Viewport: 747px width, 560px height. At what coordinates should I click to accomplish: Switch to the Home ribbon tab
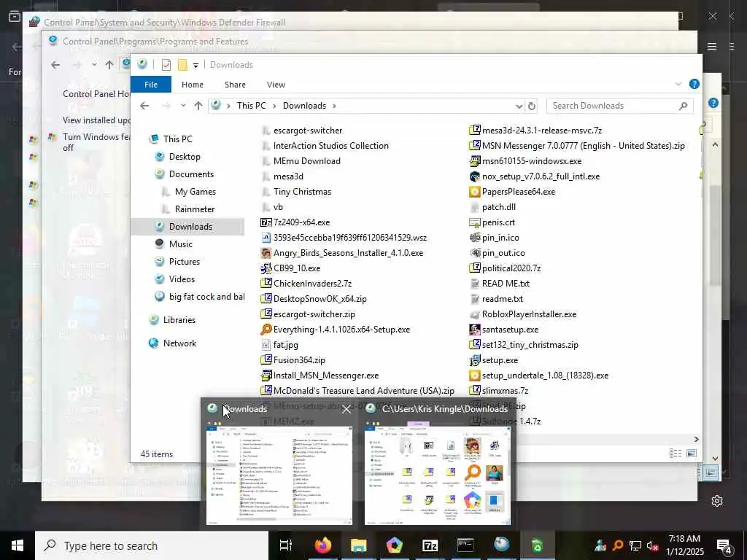[x=193, y=85]
